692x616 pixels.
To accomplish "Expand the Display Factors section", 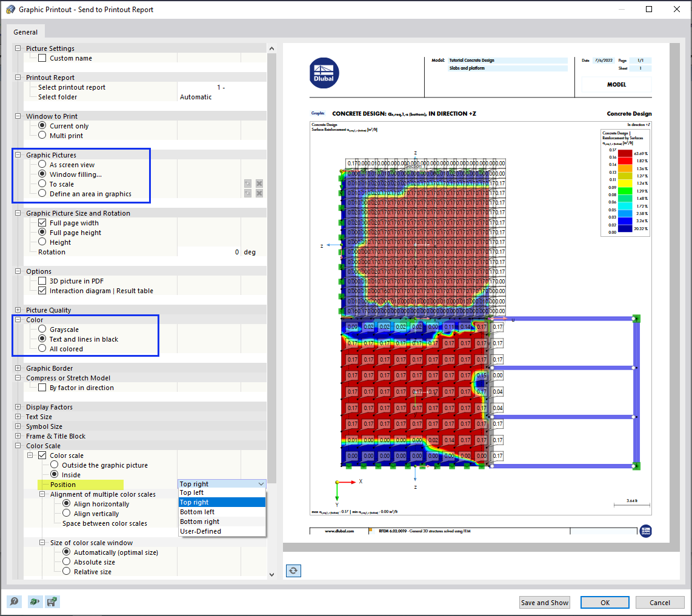I will 18,407.
